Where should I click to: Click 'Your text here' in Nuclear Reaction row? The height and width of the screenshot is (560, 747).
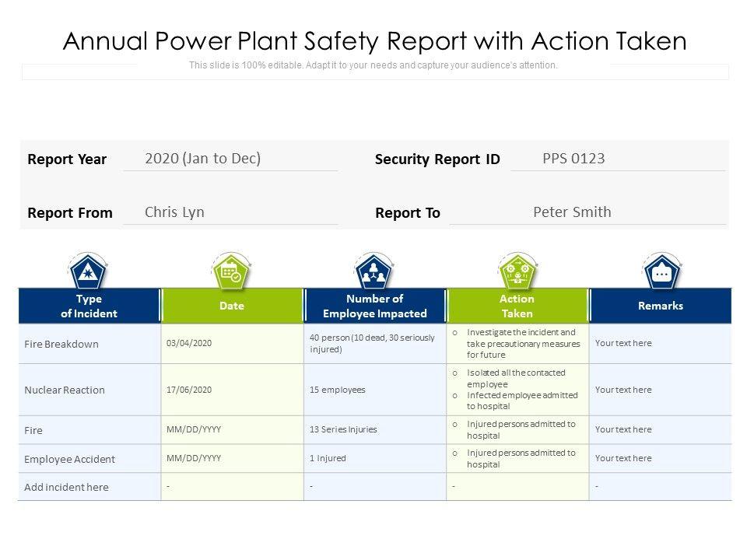623,390
